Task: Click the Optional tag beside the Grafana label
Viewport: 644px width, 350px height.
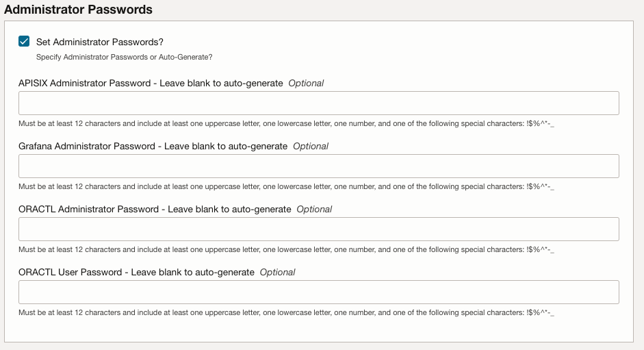Action: coord(311,147)
